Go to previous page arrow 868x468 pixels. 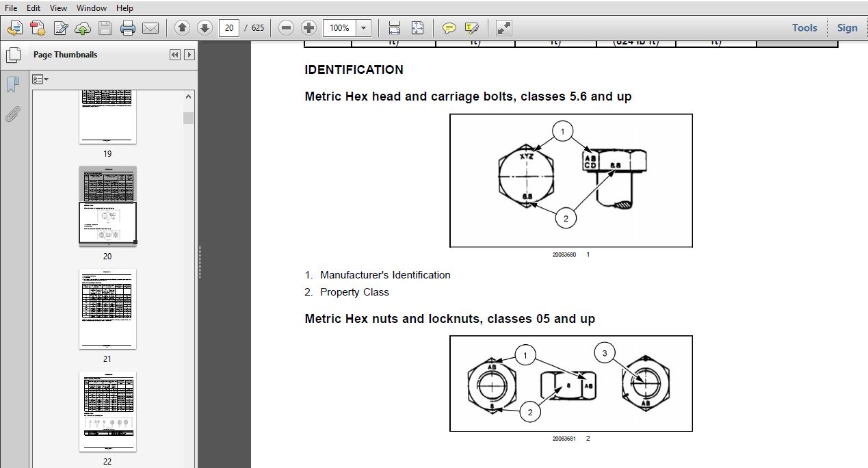pos(182,28)
